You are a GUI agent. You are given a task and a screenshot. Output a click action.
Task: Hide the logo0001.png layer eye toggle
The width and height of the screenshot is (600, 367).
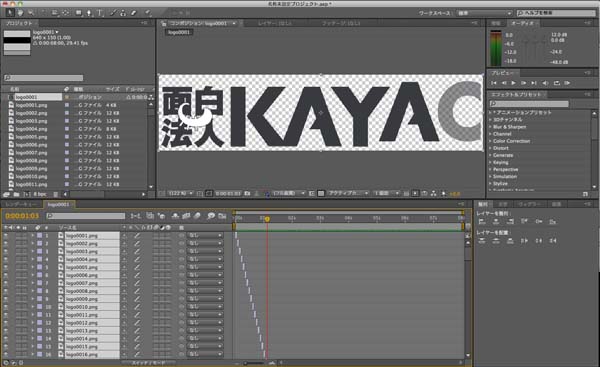pos(5,236)
